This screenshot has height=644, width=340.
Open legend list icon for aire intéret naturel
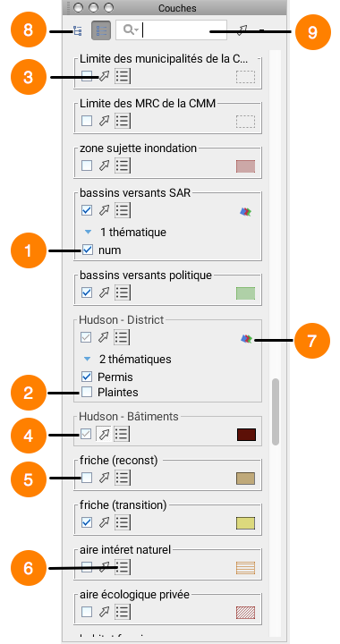click(123, 567)
